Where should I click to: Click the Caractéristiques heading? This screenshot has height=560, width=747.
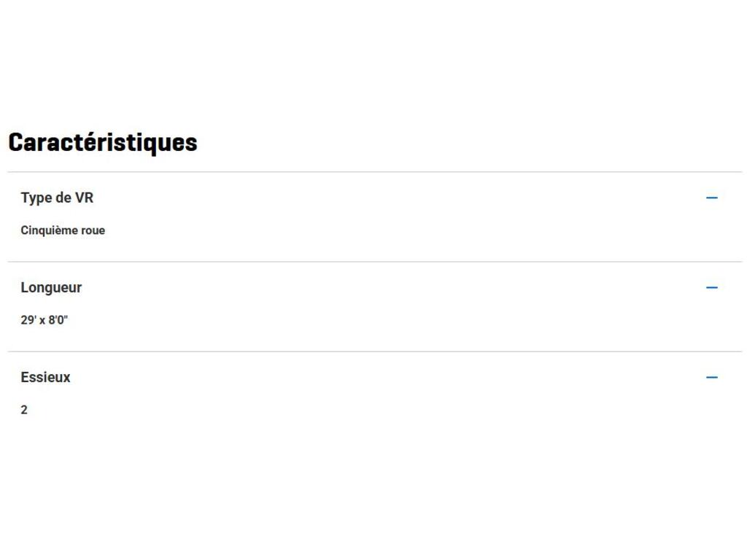coord(102,142)
